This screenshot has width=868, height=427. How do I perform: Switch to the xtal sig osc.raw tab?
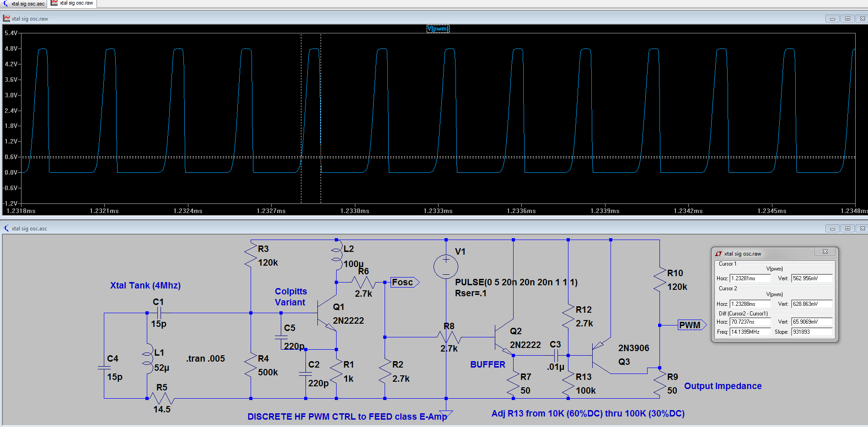[x=72, y=3]
